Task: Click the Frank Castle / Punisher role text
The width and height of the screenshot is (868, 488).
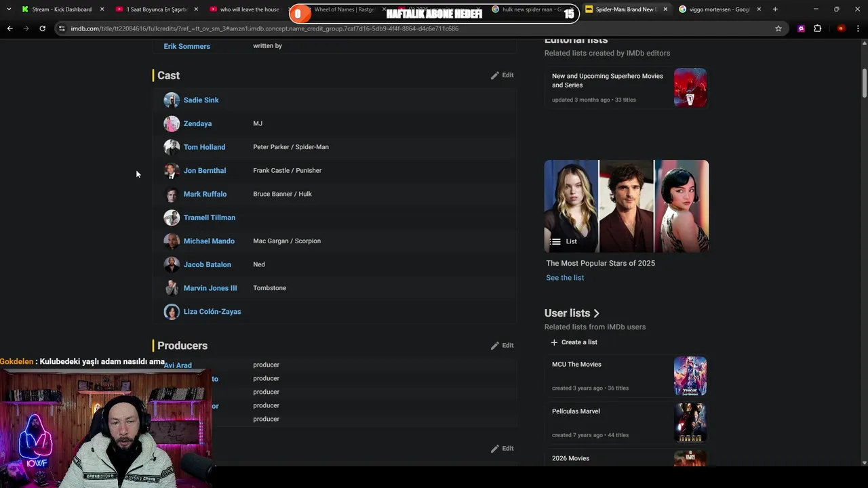Action: (x=288, y=171)
